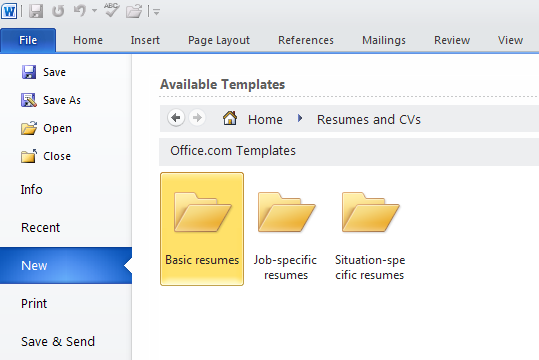Open the Mailings tab
The image size is (539, 360).
[384, 40]
